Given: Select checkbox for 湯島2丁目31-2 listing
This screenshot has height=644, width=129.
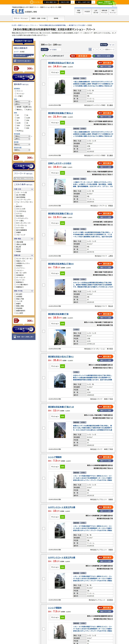Looking at the screenshot, I should coord(44,134).
